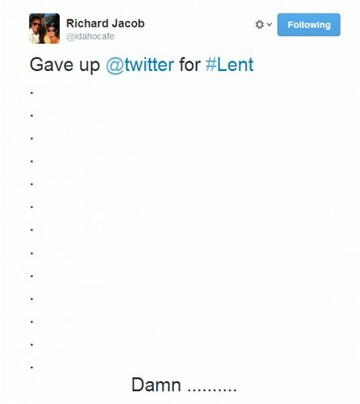Select the word "Damn" at the tweet's end
The image size is (360, 404).
(156, 385)
